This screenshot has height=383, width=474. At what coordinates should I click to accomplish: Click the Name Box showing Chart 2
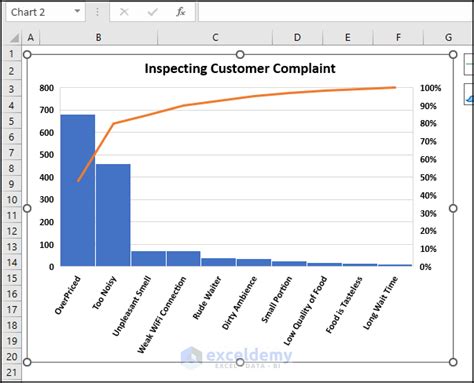tap(45, 12)
